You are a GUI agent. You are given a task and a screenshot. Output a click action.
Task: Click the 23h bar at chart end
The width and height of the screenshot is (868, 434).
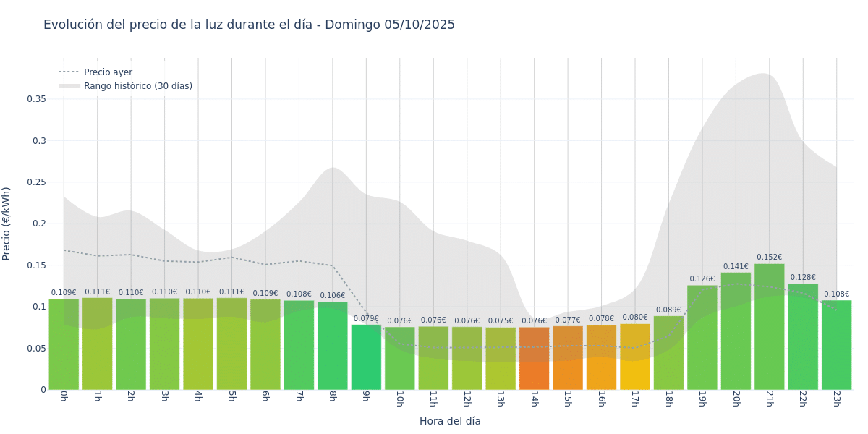(836, 345)
